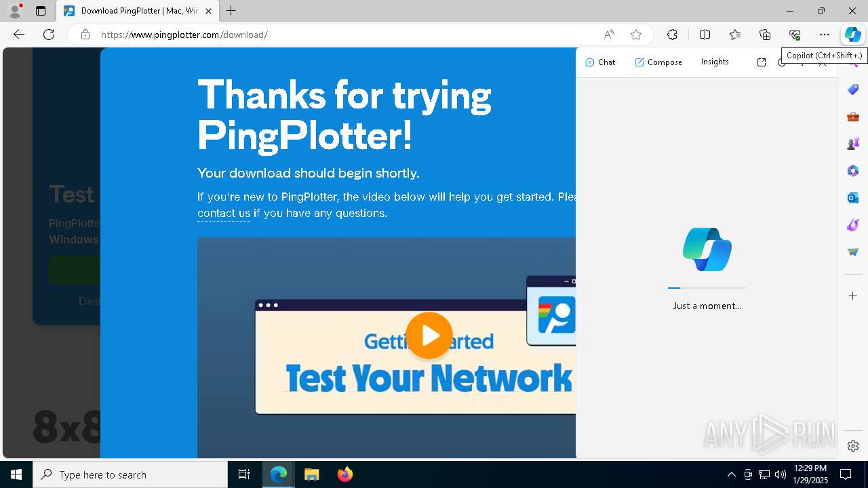Open the notification center icon
This screenshot has width=868, height=488.
click(x=846, y=474)
